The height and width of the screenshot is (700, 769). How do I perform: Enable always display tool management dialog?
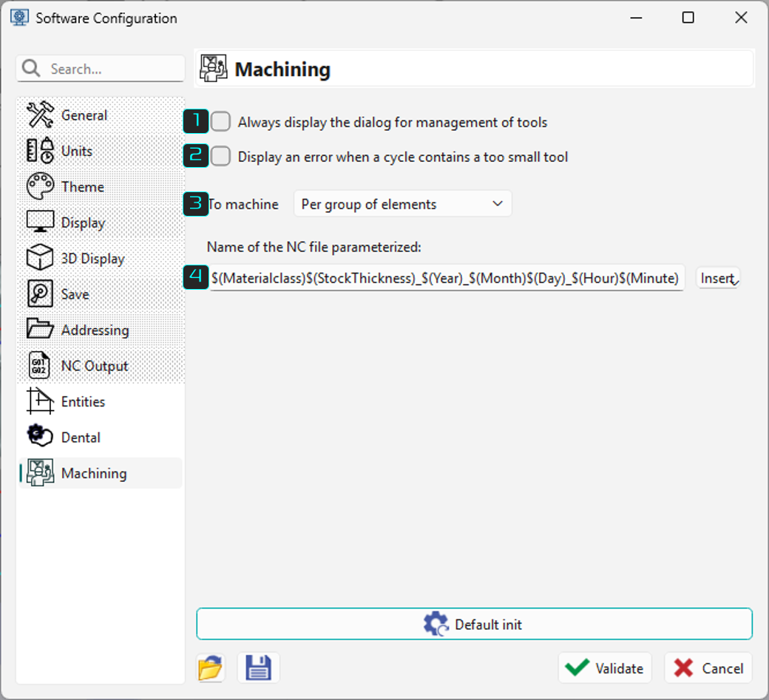[220, 121]
